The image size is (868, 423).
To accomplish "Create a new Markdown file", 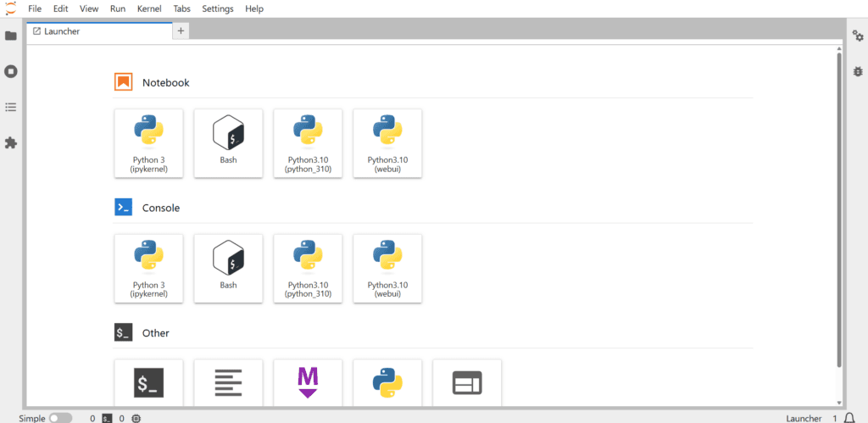I will (x=308, y=383).
